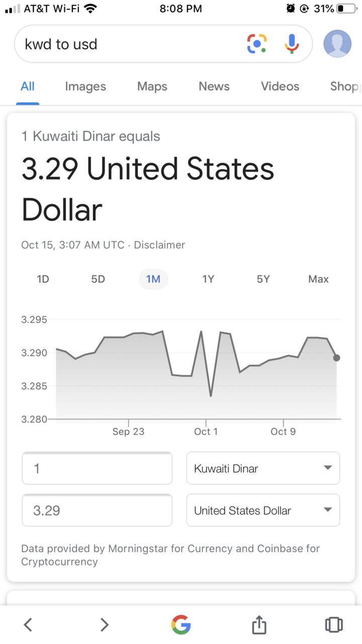Go forward with the right arrow
This screenshot has height=644, width=362.
(104, 625)
